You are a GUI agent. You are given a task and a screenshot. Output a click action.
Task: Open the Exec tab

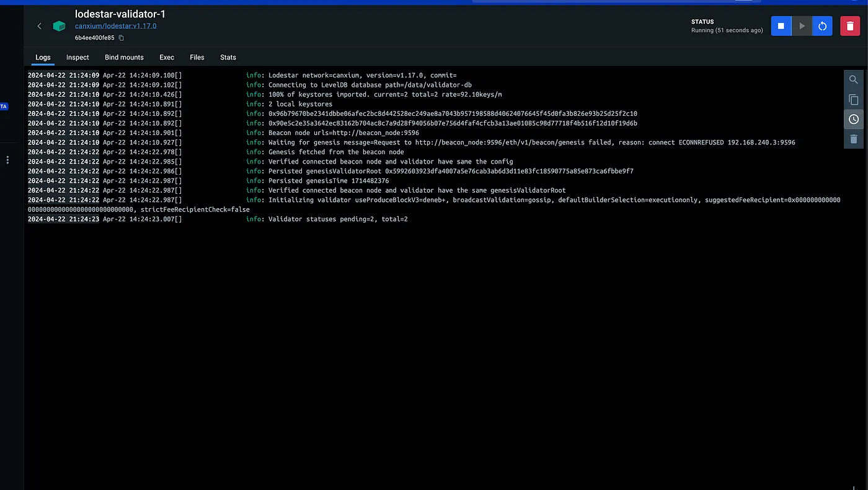tap(167, 57)
